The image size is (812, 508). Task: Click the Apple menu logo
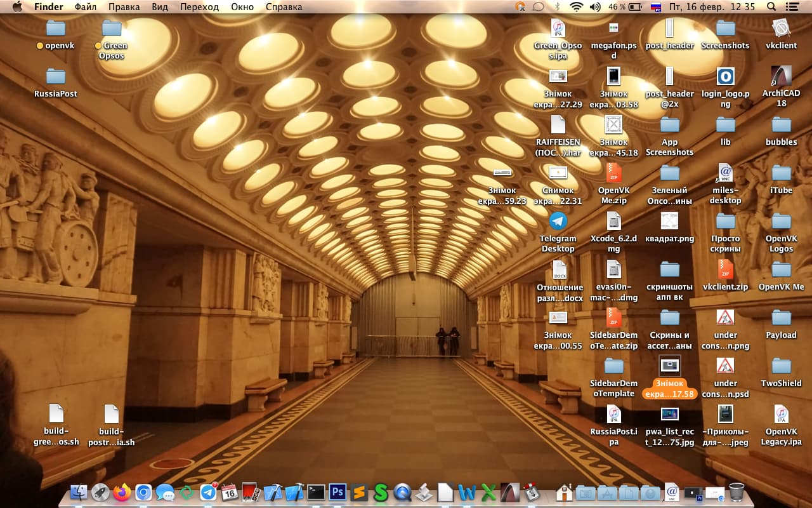coord(17,7)
